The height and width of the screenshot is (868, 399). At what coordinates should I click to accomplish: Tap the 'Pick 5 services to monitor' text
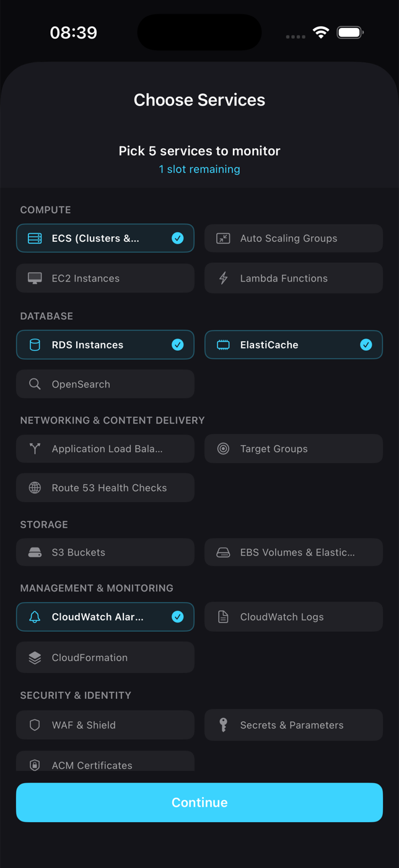pyautogui.click(x=199, y=151)
